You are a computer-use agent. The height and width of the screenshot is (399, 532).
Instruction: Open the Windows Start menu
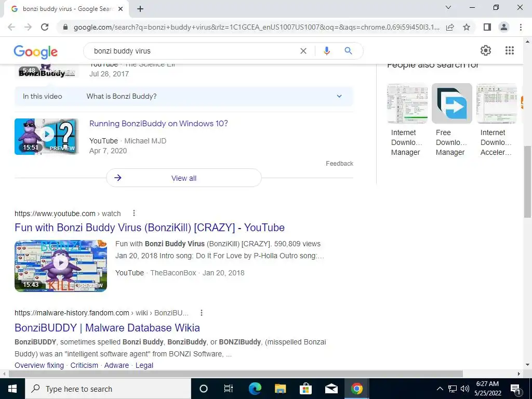pos(12,389)
